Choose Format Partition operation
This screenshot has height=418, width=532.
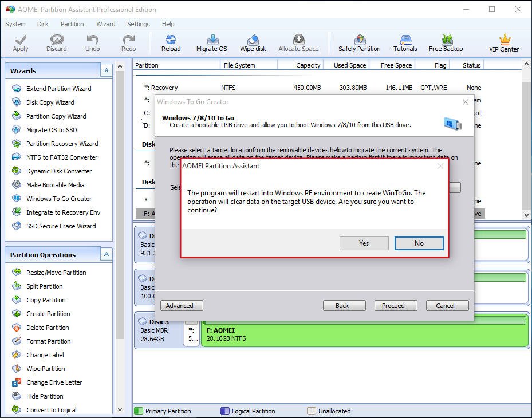coord(41,341)
